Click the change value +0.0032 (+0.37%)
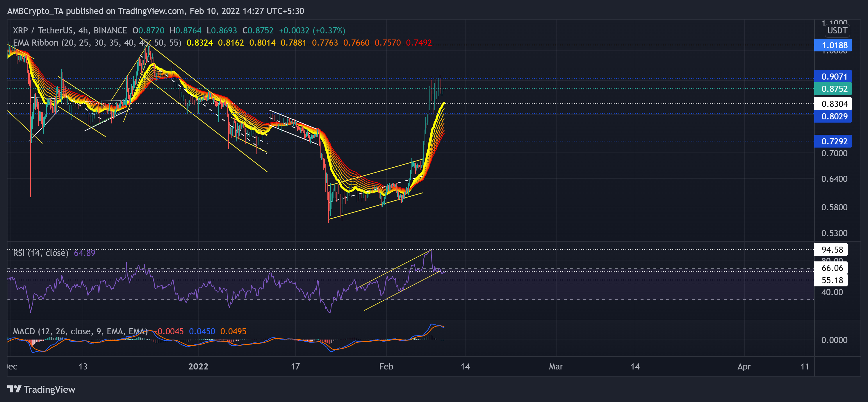Image resolution: width=868 pixels, height=402 pixels. click(312, 30)
